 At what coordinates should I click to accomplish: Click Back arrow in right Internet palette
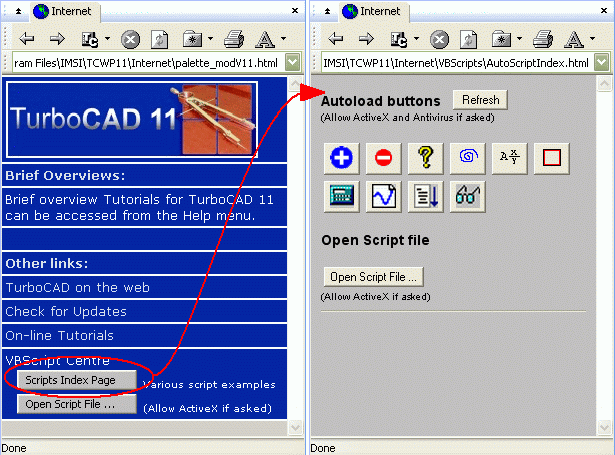(x=336, y=39)
